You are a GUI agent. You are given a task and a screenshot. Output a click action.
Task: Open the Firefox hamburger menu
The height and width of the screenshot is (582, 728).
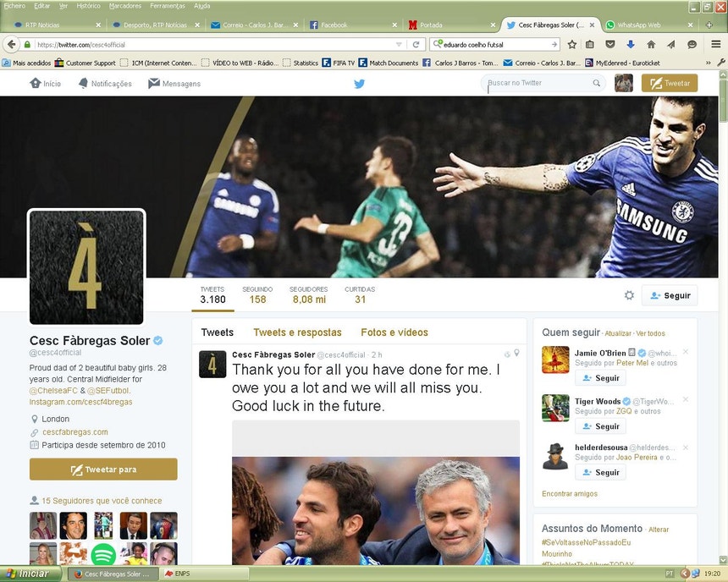(716, 44)
